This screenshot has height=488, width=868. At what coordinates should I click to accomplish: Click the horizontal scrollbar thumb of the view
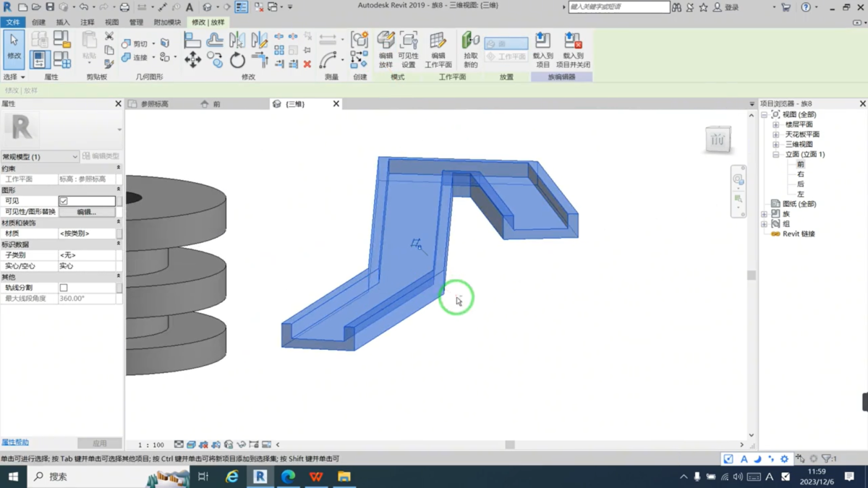coord(510,445)
